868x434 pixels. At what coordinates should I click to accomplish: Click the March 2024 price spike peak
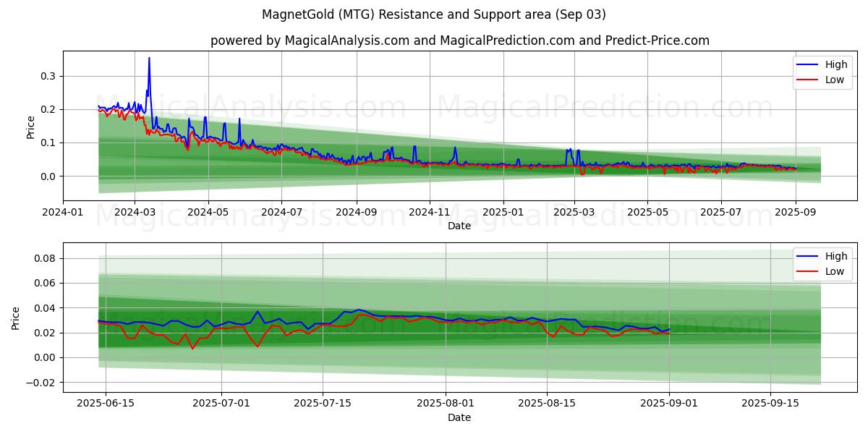tap(149, 58)
